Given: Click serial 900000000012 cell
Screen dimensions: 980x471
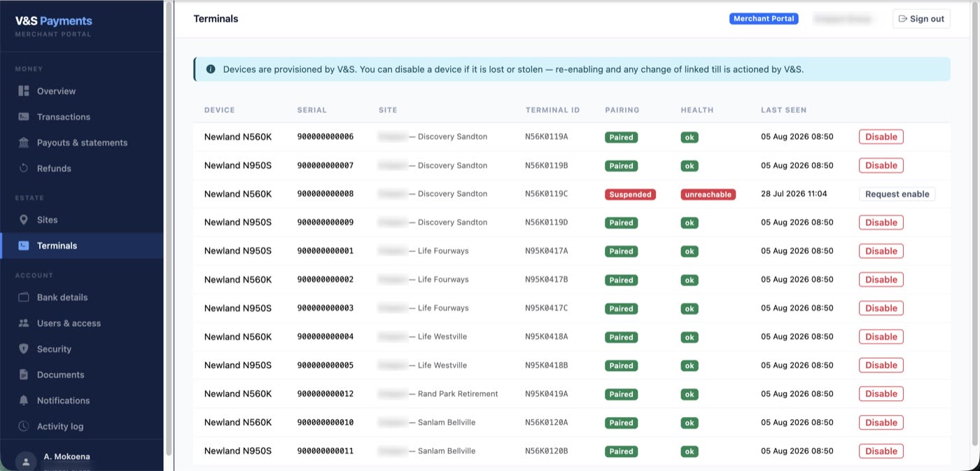Looking at the screenshot, I should click(x=325, y=394).
